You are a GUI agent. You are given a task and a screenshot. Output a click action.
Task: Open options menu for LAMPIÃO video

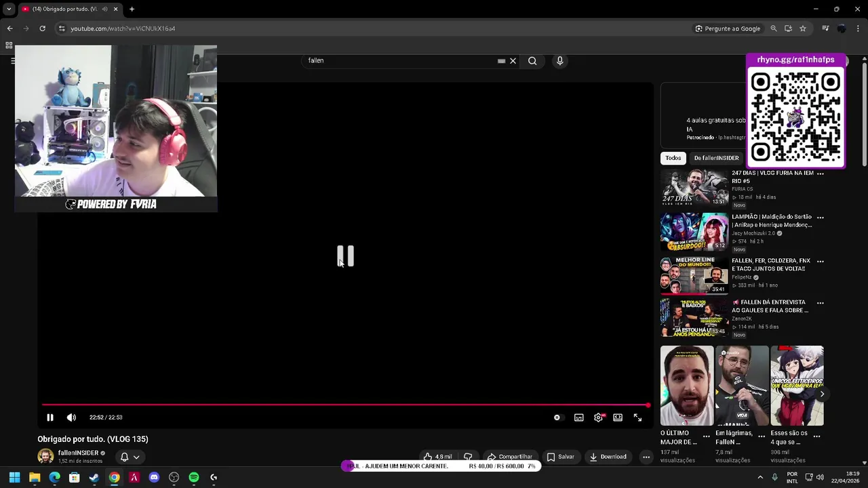tap(820, 218)
